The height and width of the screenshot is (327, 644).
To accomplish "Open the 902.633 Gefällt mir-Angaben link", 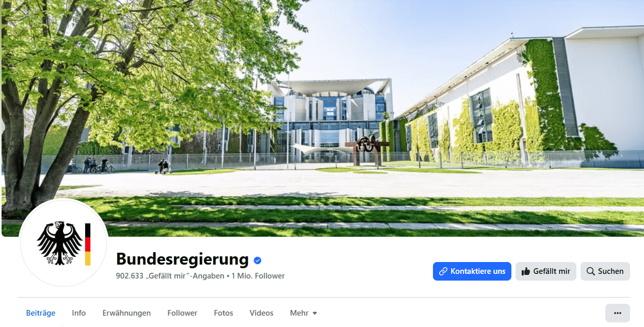I will point(170,276).
